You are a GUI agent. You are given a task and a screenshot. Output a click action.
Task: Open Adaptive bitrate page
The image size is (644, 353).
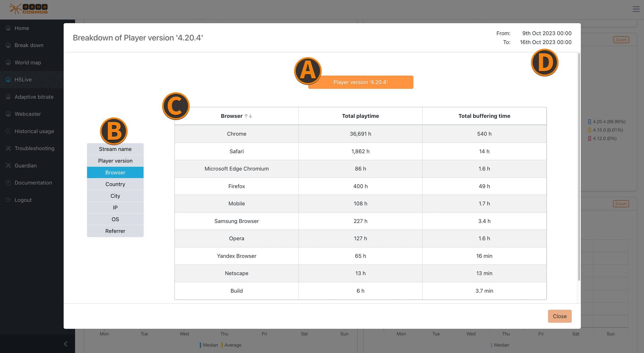pyautogui.click(x=34, y=97)
